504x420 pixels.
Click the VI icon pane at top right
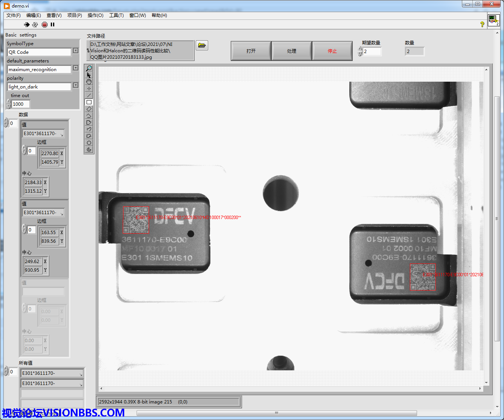pos(493,20)
